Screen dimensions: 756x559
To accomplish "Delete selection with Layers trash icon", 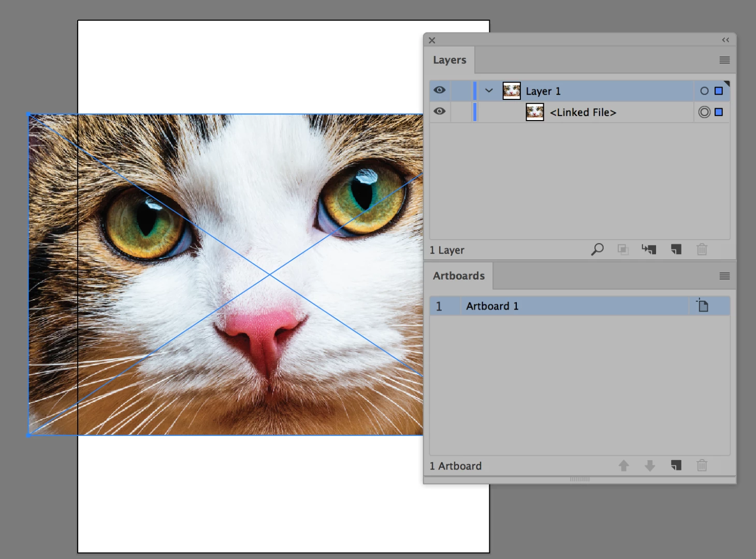I will [702, 249].
